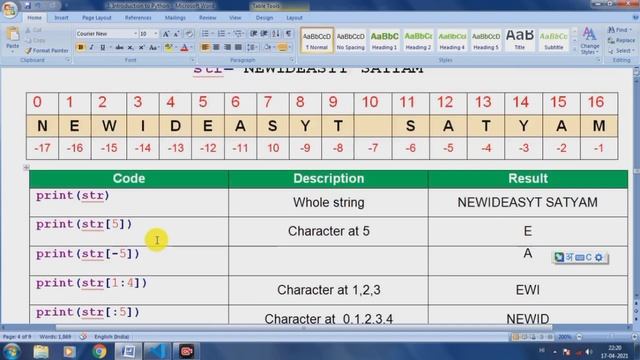Viewport: 640px width, 360px height.
Task: Switch to the Page Layout tab
Action: (x=97, y=18)
